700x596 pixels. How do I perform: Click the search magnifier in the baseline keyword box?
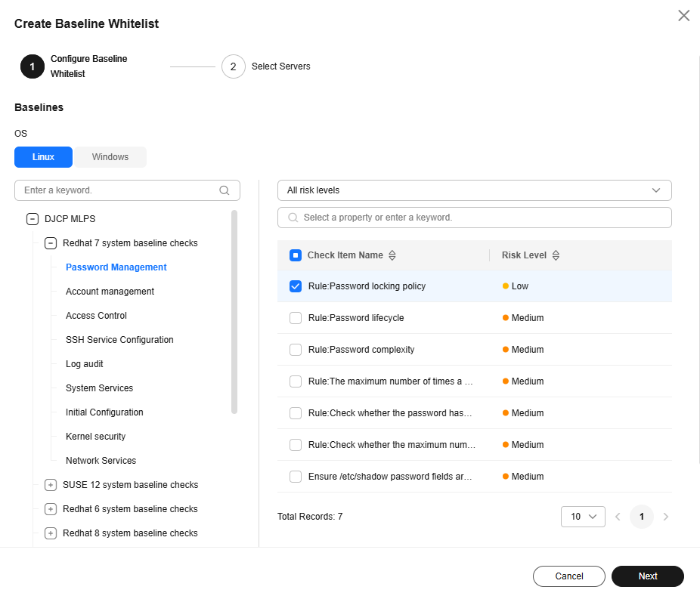pyautogui.click(x=225, y=190)
